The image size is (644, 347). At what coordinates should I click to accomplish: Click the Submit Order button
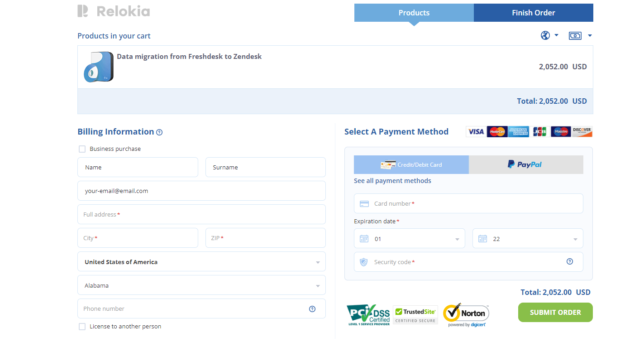coord(555,312)
